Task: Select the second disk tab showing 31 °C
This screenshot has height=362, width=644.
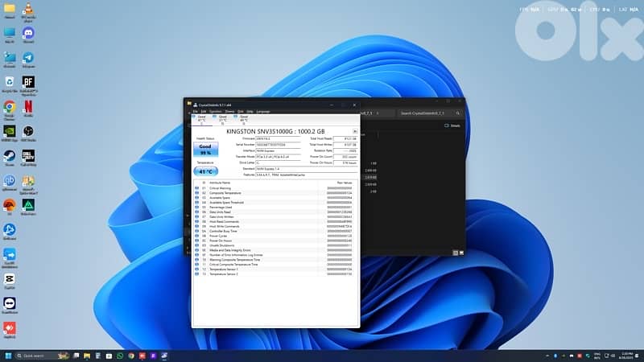Action: pyautogui.click(x=222, y=120)
